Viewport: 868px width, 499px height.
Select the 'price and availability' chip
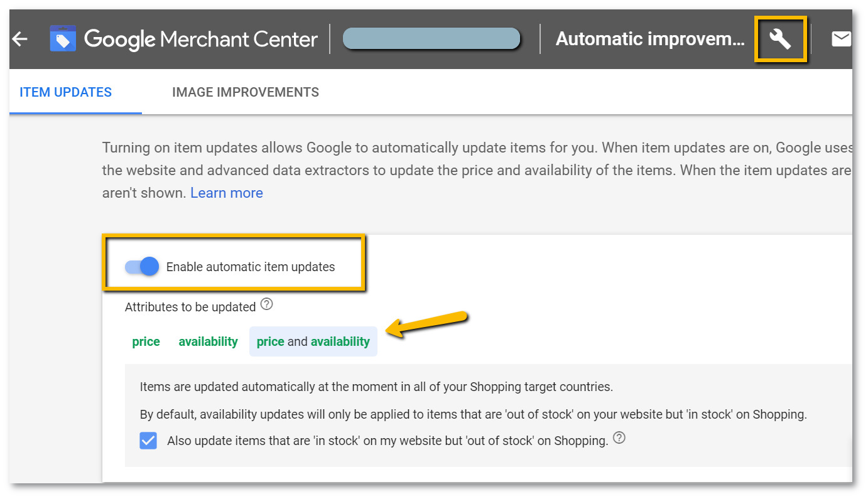[x=313, y=341]
